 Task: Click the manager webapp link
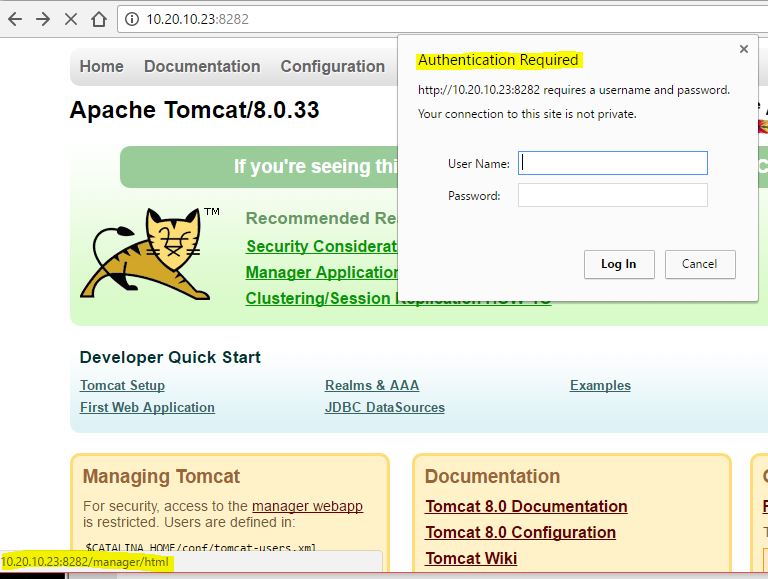[x=307, y=506]
